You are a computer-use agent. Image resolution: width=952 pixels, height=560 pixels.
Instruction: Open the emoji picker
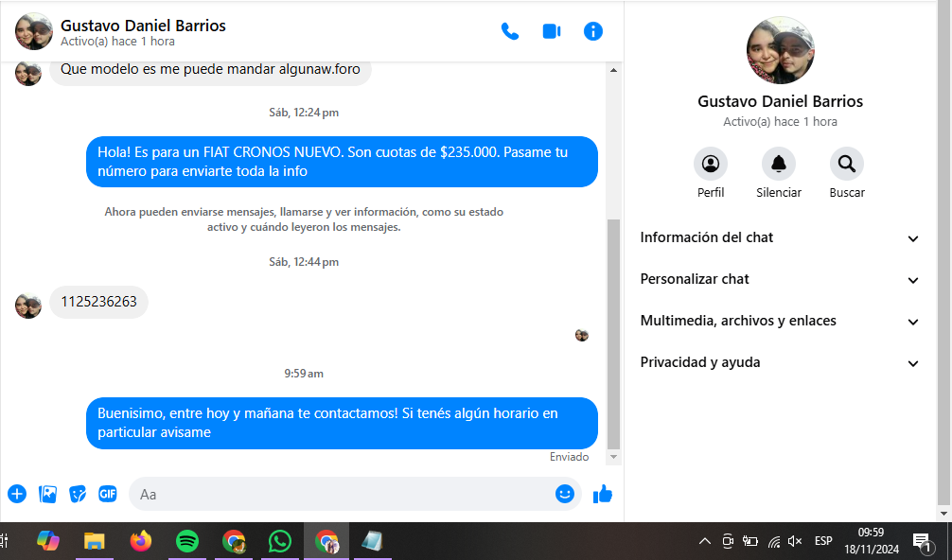point(565,494)
